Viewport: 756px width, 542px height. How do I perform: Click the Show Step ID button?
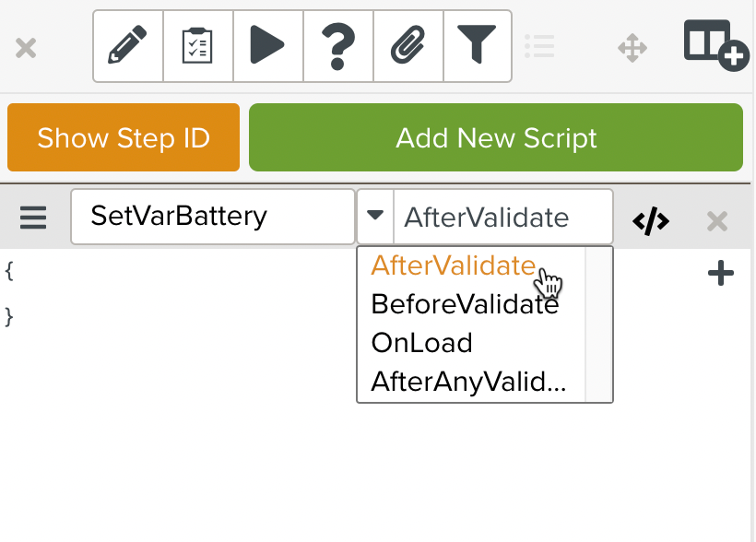click(124, 138)
